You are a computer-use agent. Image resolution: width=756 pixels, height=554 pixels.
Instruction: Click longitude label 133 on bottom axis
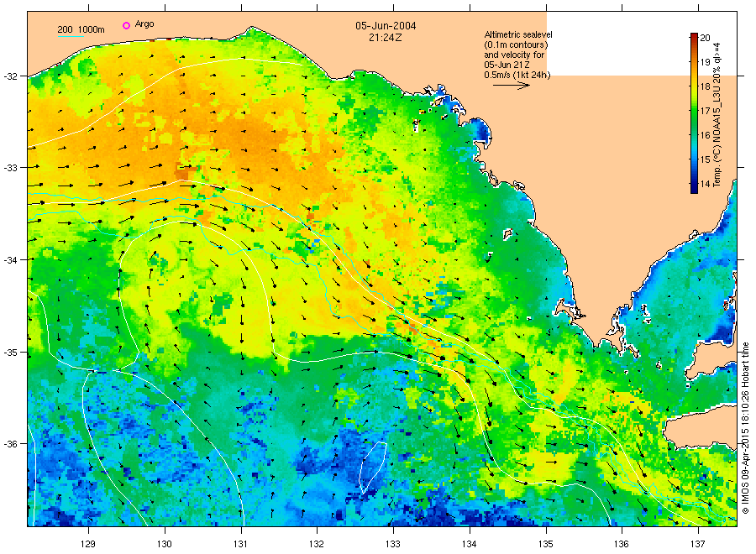tap(393, 544)
